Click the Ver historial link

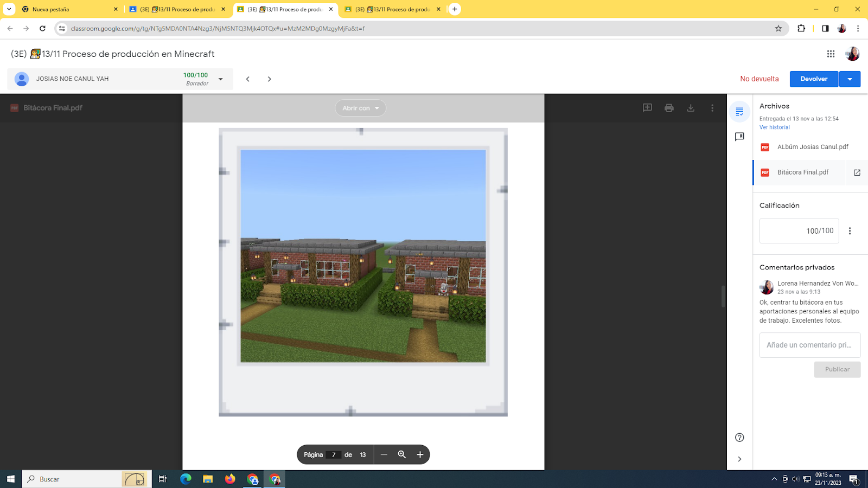(775, 127)
